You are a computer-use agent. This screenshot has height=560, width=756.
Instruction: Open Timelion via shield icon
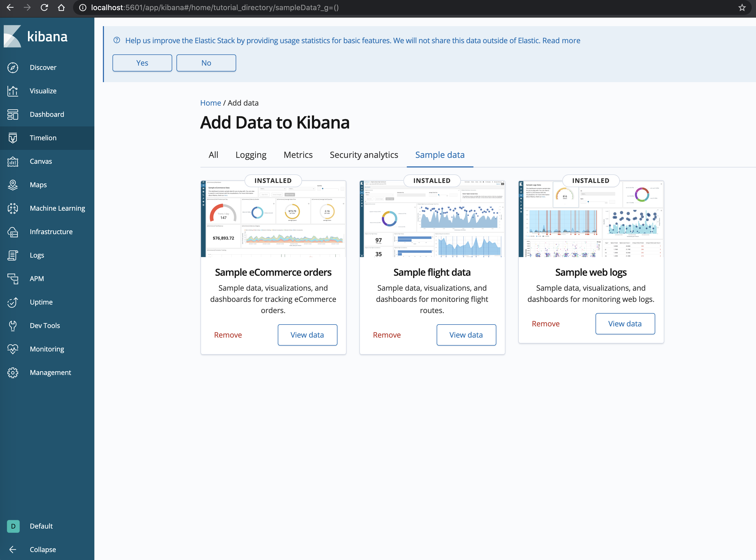tap(13, 138)
